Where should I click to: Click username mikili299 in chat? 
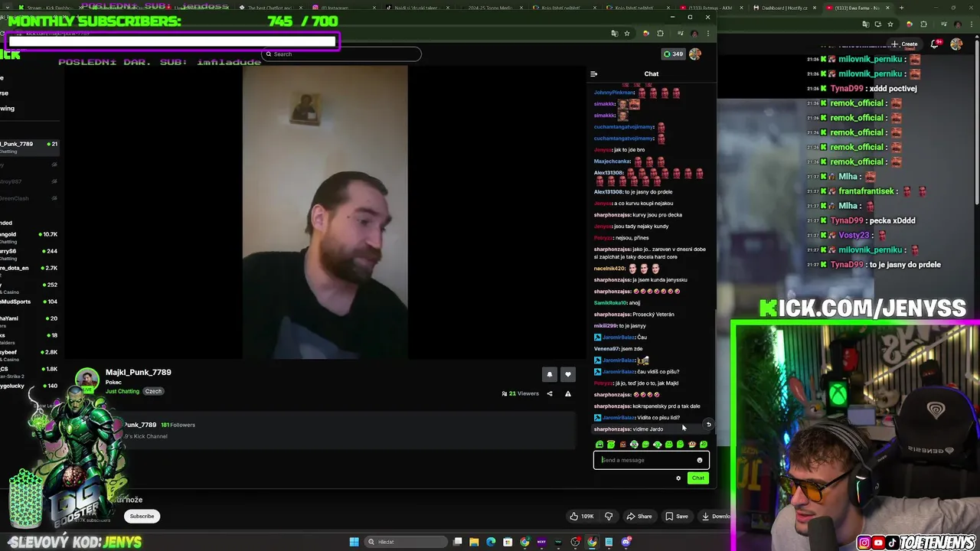click(605, 326)
